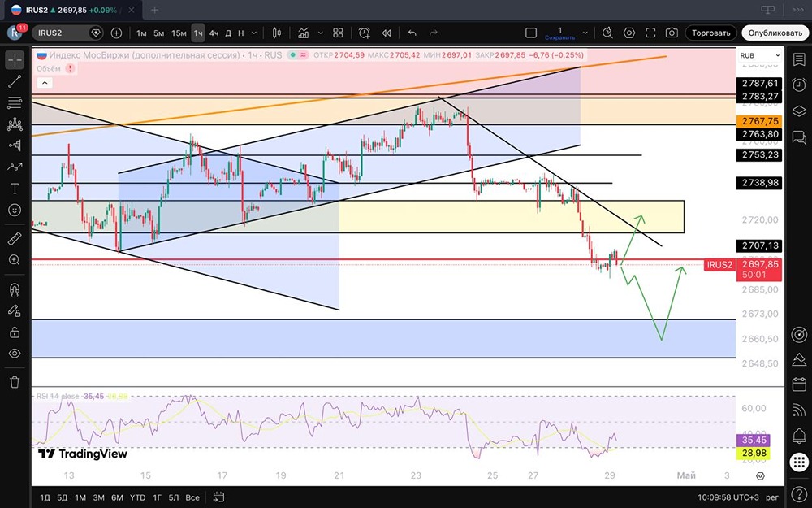
Task: Switch to the Д daily timeframe
Action: [x=228, y=33]
